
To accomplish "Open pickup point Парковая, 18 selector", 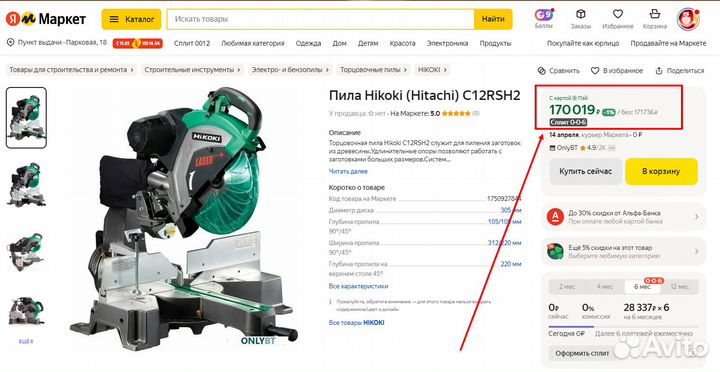I will (x=57, y=43).
